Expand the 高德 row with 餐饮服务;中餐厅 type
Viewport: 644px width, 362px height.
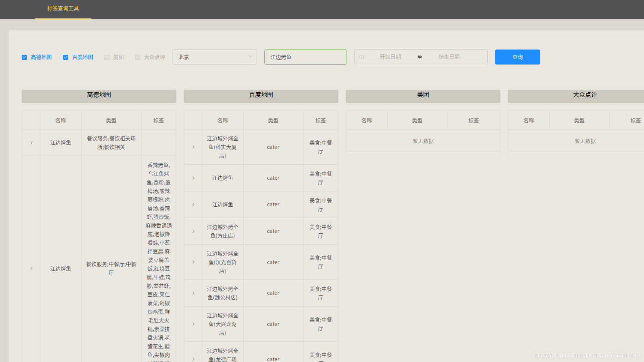31,269
